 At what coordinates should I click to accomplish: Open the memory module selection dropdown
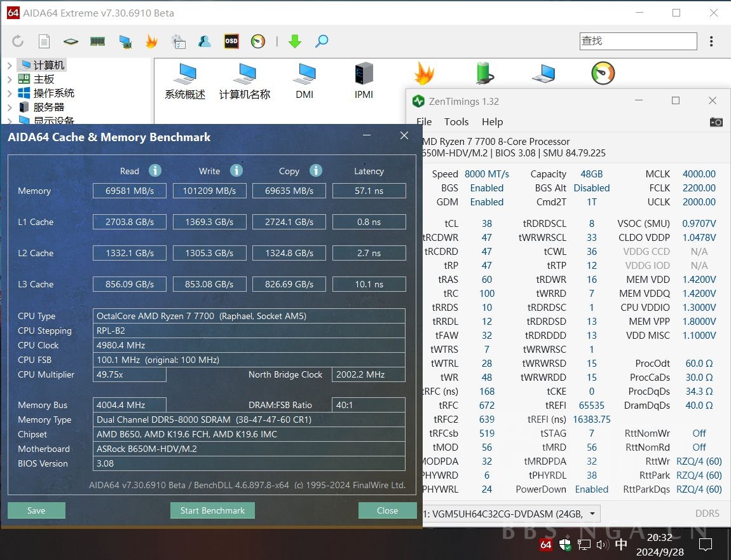[592, 514]
